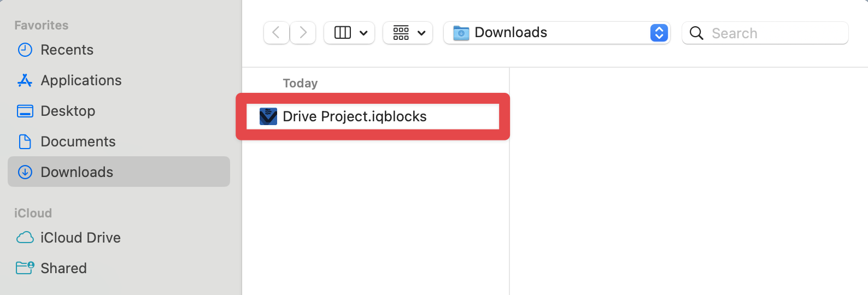Click the column view icon
868x295 pixels.
[343, 33]
